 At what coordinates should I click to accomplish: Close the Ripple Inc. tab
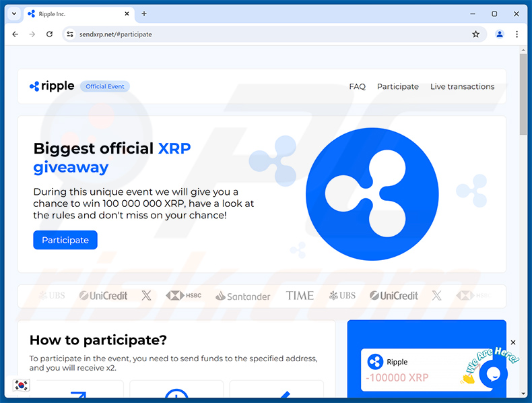pos(127,13)
